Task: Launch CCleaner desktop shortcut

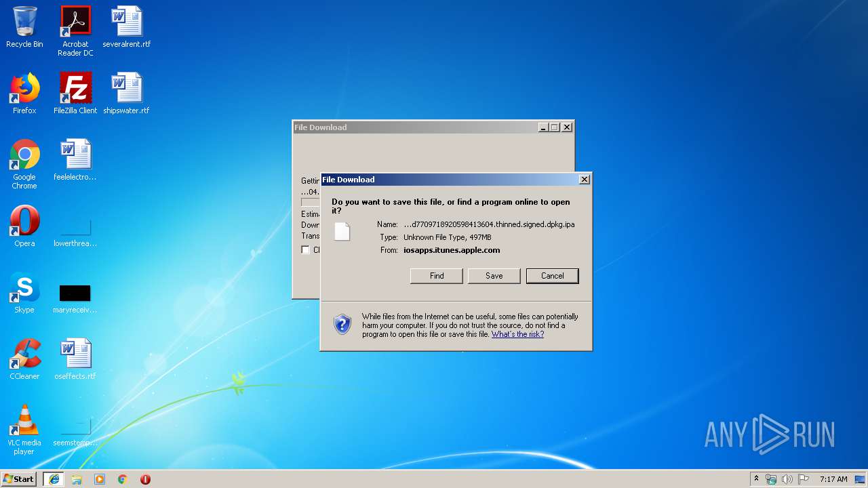Action: point(24,359)
